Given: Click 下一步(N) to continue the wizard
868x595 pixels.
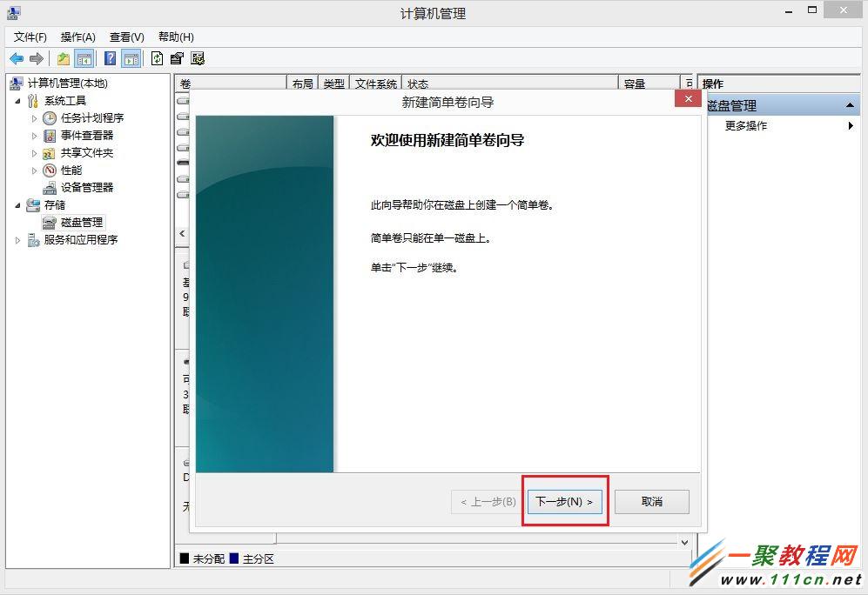Looking at the screenshot, I should [x=565, y=502].
